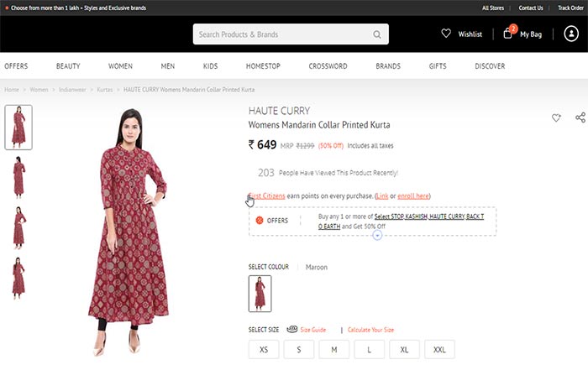Click the share icon beside product title
Image resolution: width=588 pixels, height=365 pixels.
point(580,117)
